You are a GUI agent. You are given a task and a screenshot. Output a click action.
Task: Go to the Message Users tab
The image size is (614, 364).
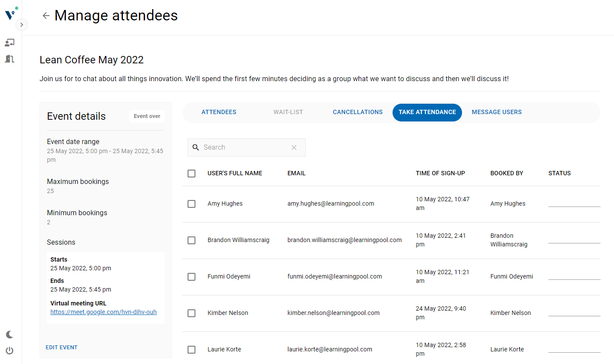(x=497, y=112)
